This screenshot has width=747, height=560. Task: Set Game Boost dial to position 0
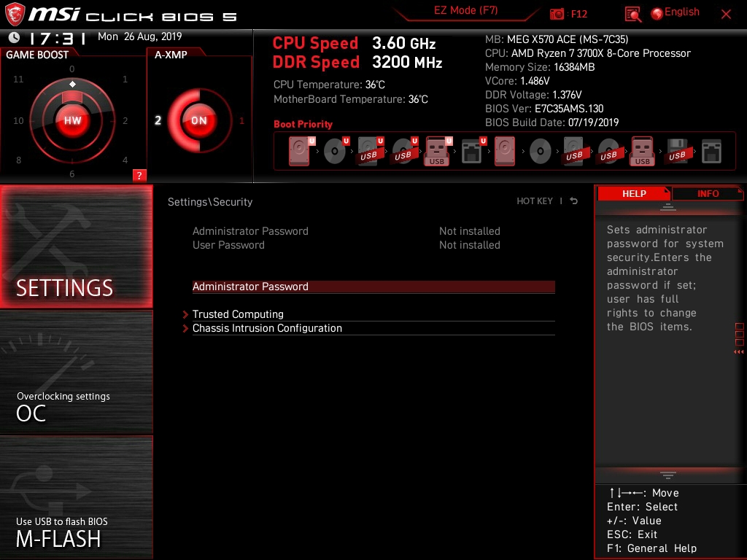pos(72,69)
